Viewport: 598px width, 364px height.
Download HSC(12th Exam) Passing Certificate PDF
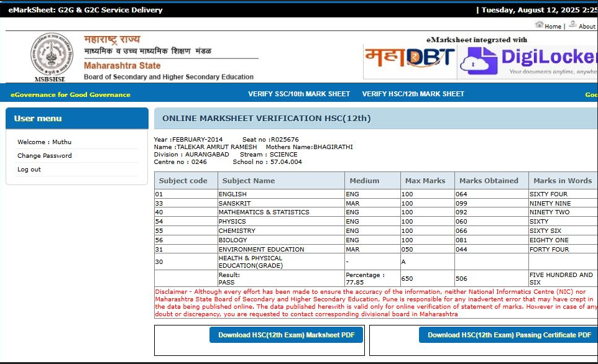coord(508,335)
